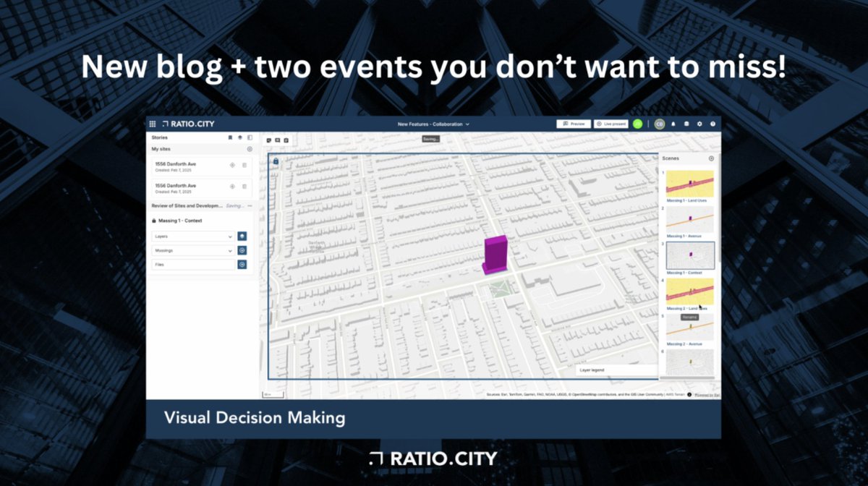Viewport: 868px width, 486px height.
Task: Click the horizontal scrollbar under Scenes
Action: click(688, 378)
